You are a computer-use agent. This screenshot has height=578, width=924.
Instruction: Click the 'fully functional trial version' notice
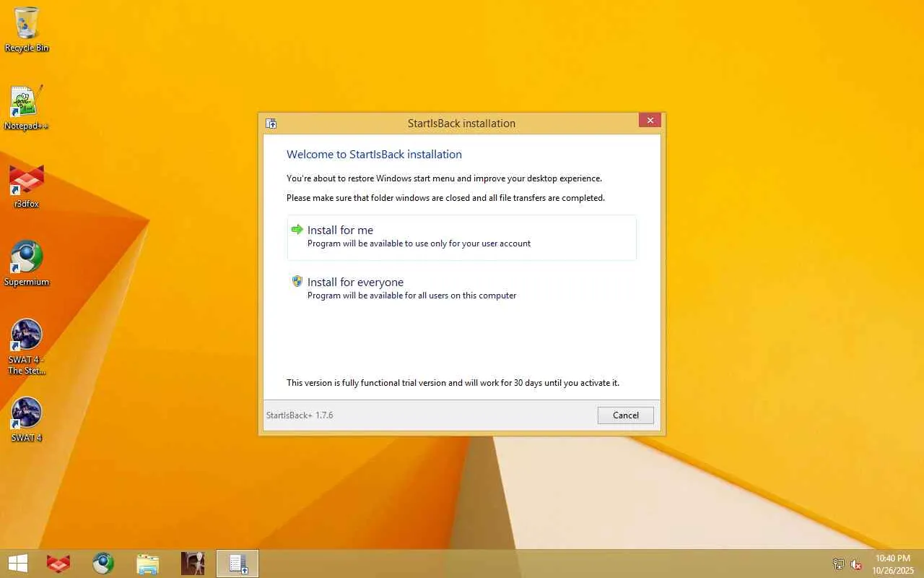[x=453, y=383]
